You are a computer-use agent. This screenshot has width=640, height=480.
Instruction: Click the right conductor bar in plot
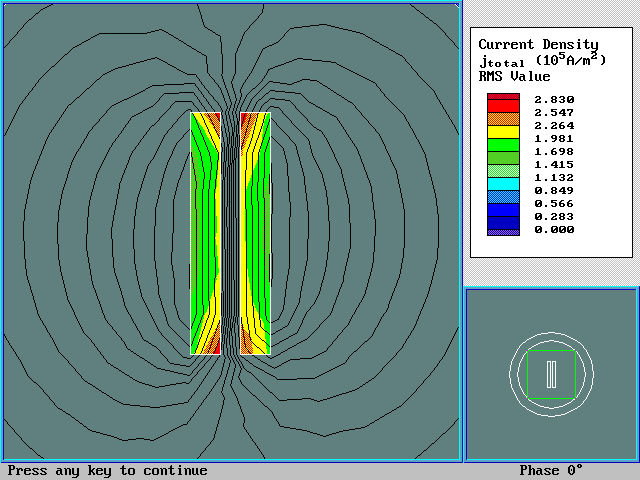pyautogui.click(x=256, y=233)
